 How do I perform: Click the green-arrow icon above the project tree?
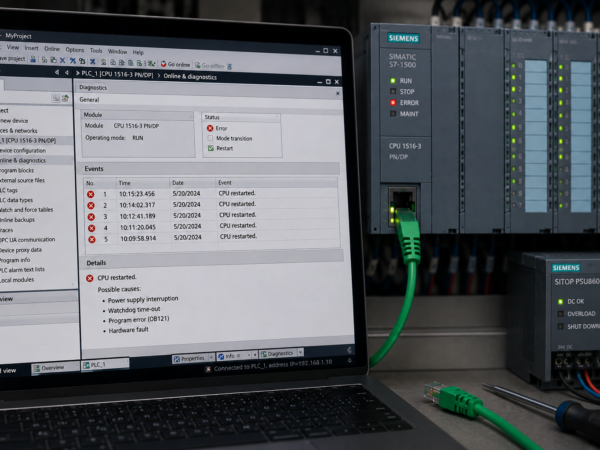pyautogui.click(x=65, y=98)
